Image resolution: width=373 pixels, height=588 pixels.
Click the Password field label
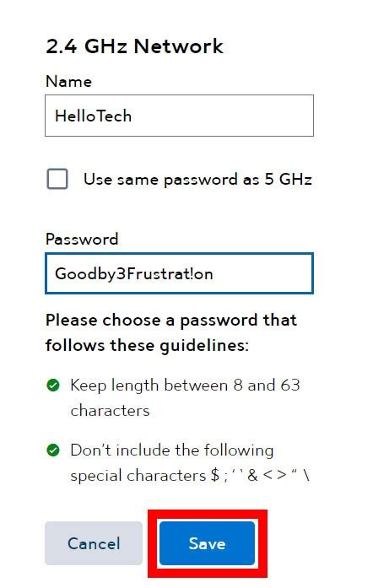click(x=82, y=239)
